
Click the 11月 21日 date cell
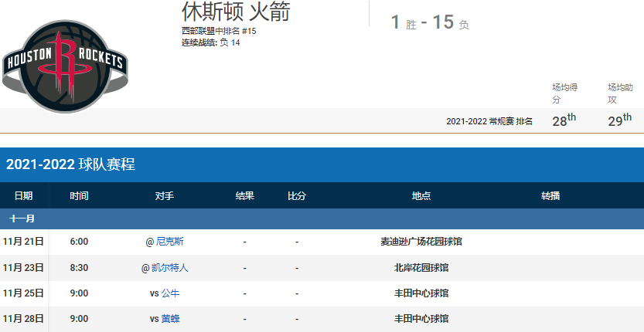[x=23, y=242]
